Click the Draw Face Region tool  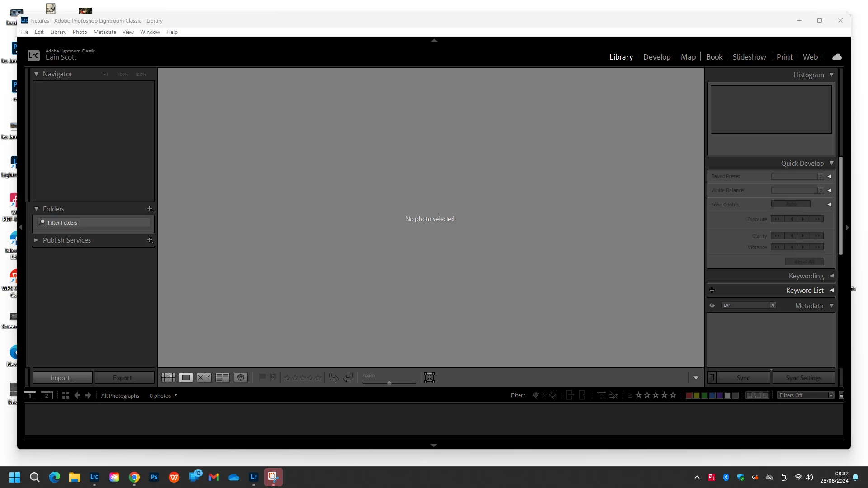(x=429, y=378)
